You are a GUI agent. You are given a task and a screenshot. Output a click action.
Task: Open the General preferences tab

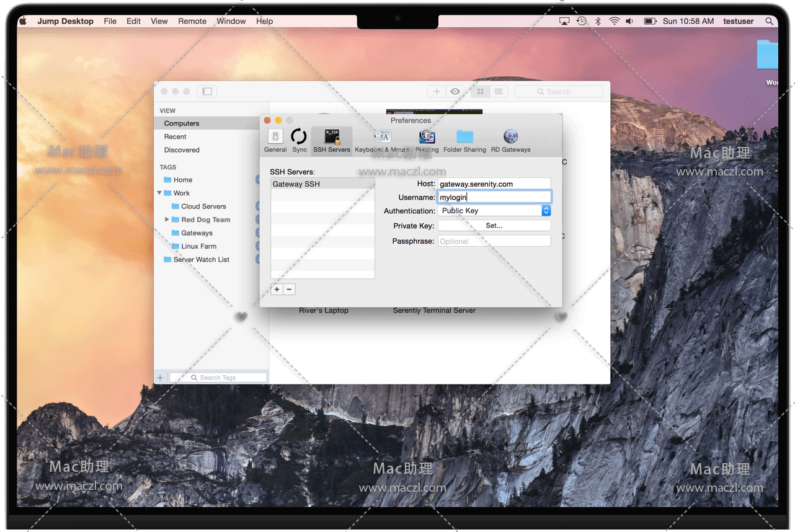[275, 140]
